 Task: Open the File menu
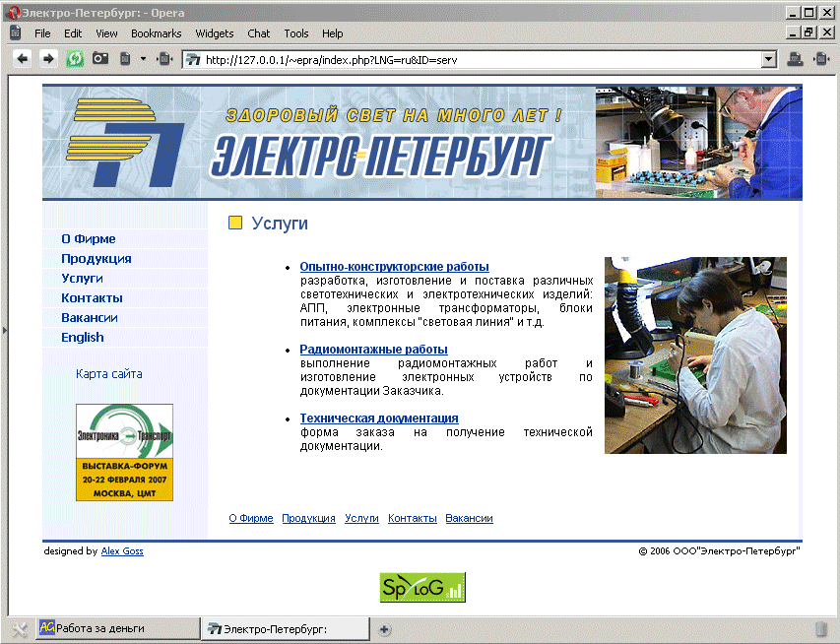pyautogui.click(x=42, y=33)
